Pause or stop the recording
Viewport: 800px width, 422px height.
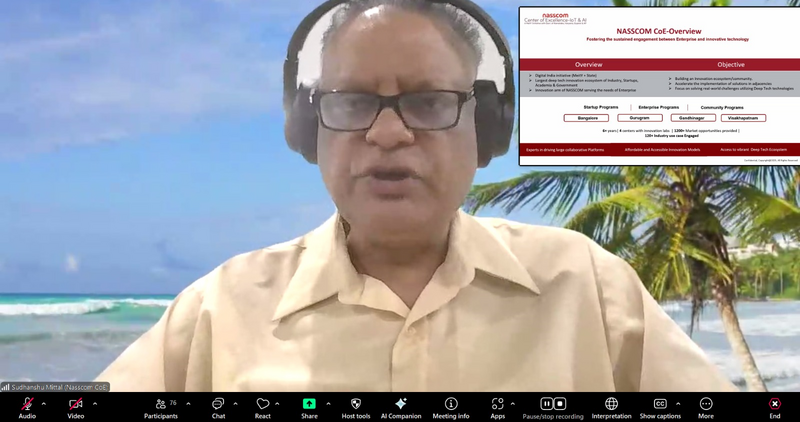[x=553, y=406]
